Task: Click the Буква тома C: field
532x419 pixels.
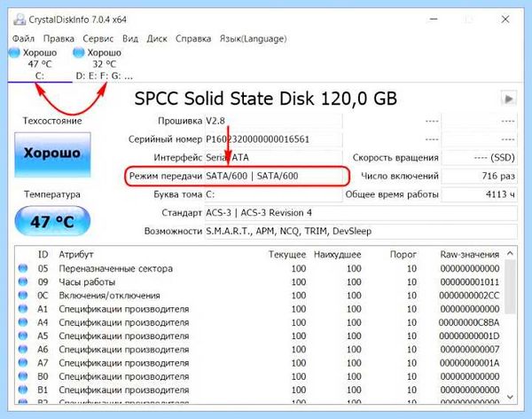Action: coord(273,194)
